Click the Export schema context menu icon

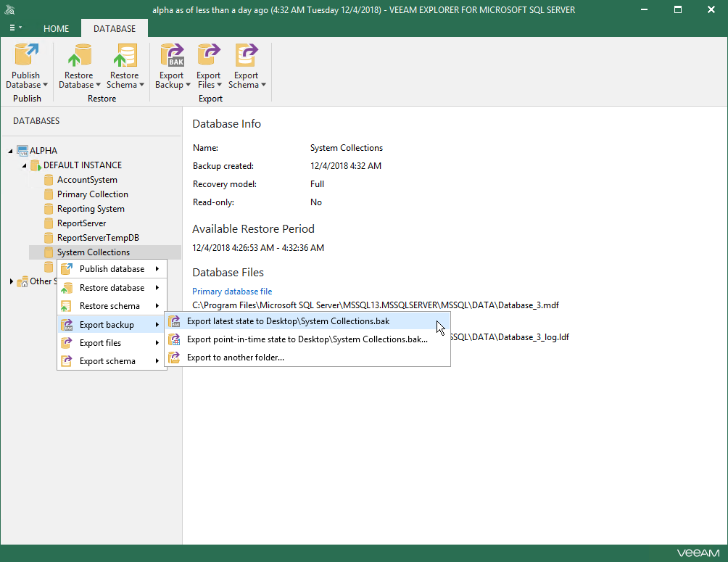[67, 361]
